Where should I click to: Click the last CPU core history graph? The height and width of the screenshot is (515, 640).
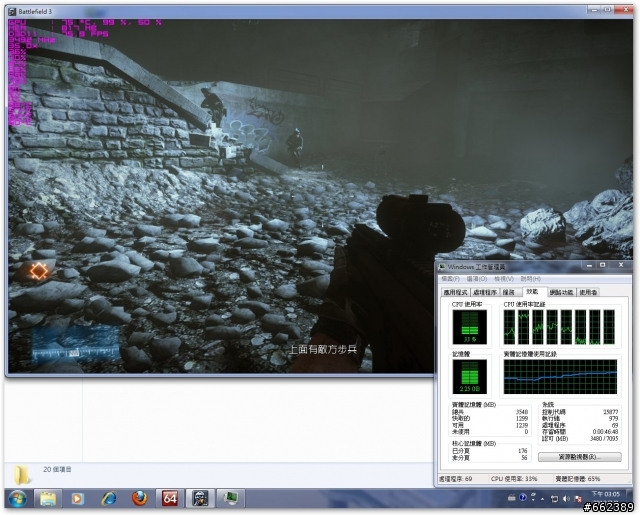coord(609,327)
